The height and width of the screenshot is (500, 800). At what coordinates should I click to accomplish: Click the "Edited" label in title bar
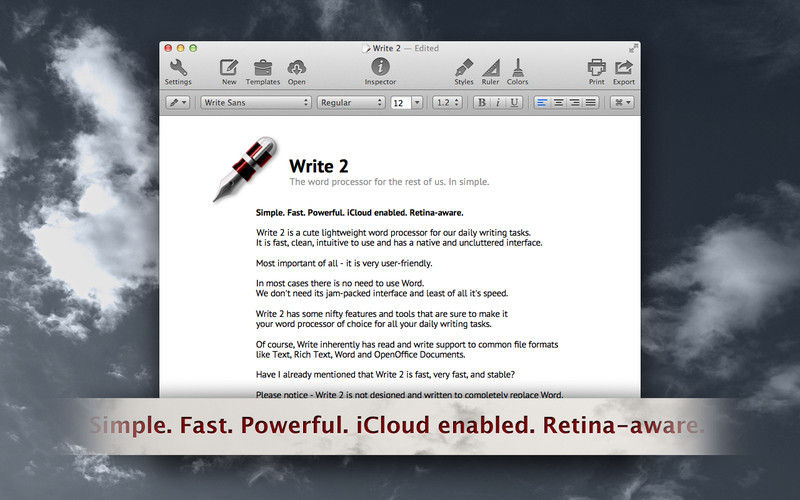tap(427, 48)
